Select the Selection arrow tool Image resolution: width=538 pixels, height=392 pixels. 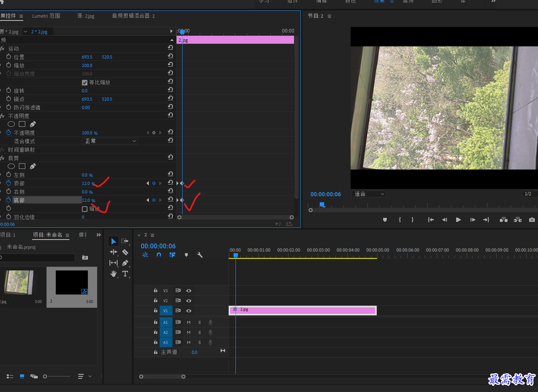coord(114,241)
